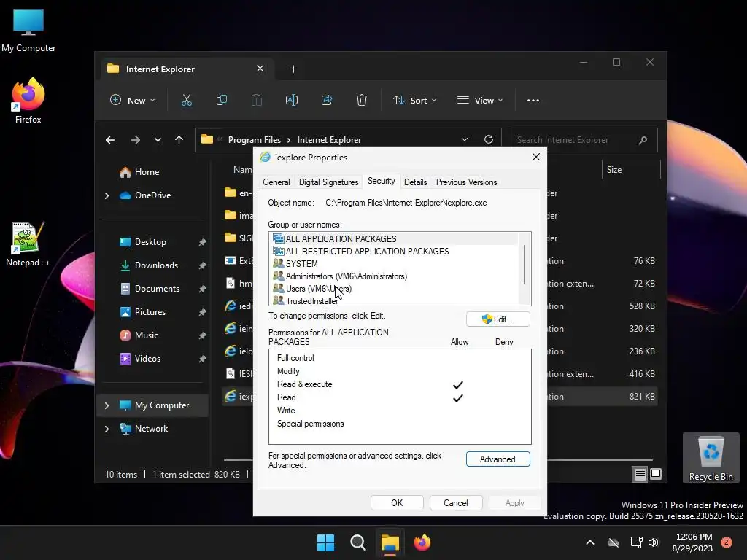Select ALL RESTRICTED APPLICATION PACKAGES entry
Screen dimensions: 747x560
tap(394, 252)
